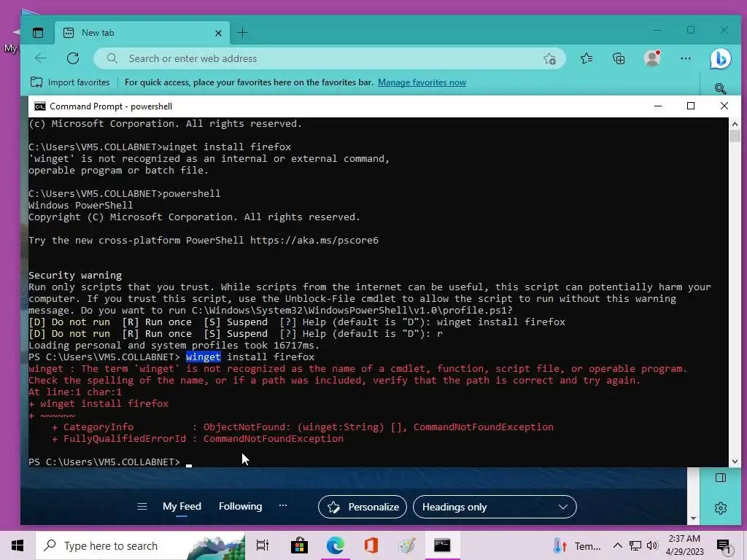
Task: Open a new Edge tab with plus
Action: tap(242, 33)
